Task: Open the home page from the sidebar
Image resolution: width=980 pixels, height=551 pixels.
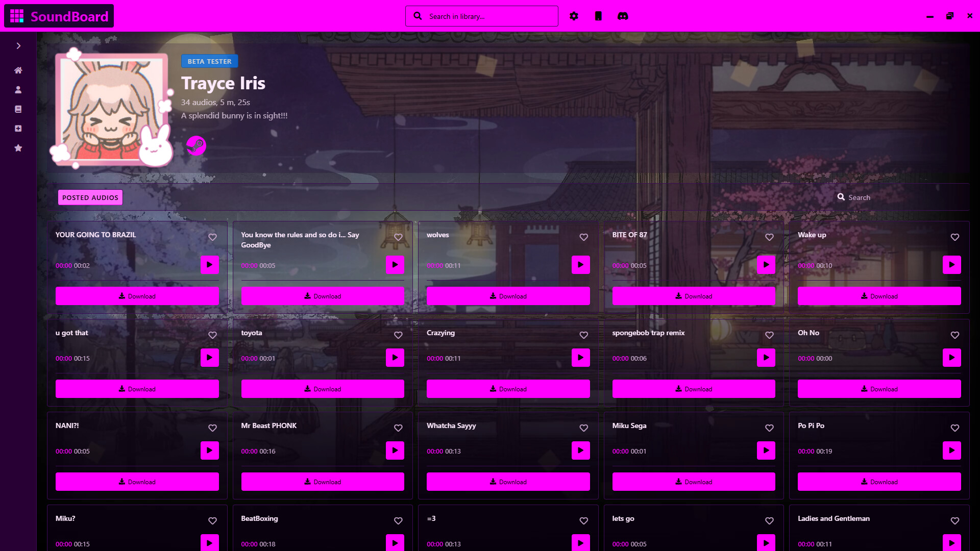Action: 18,70
